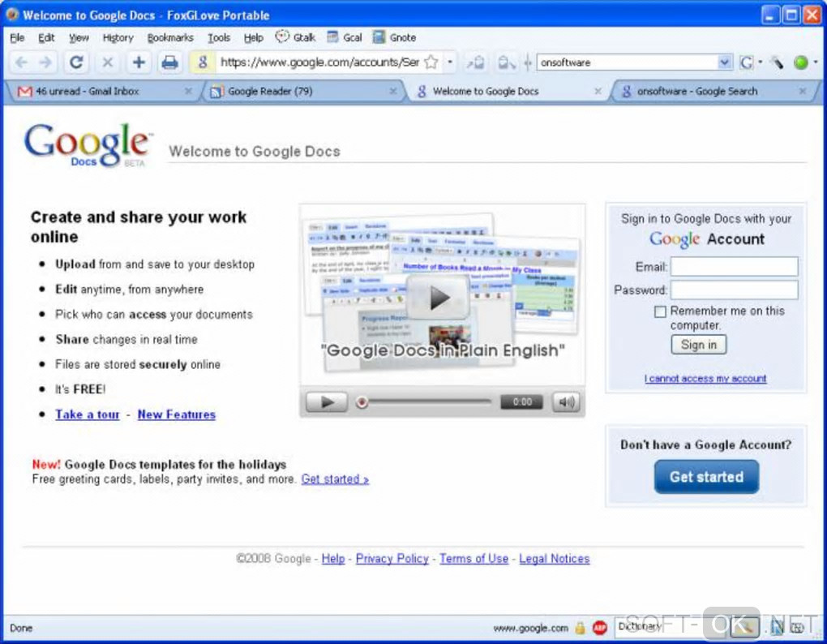Go back with the Back arrow button
The width and height of the screenshot is (827, 644).
click(x=21, y=62)
